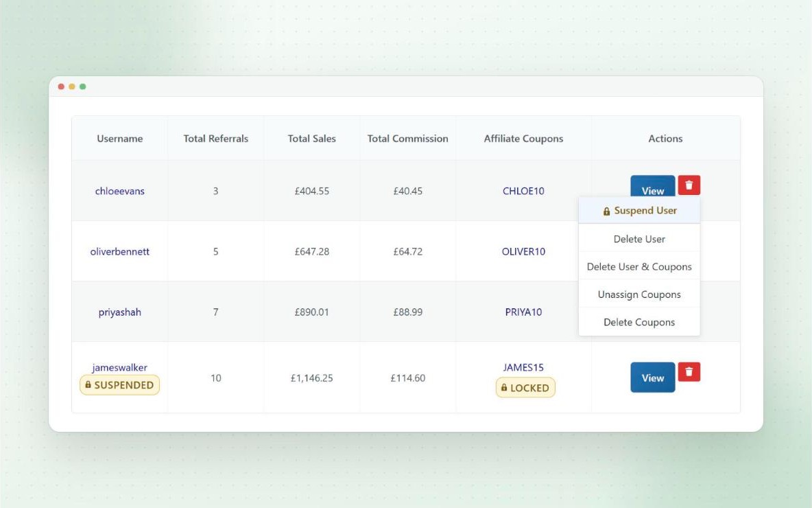Click the red trash icon for jameswalker
The width and height of the screenshot is (812, 508).
point(689,371)
